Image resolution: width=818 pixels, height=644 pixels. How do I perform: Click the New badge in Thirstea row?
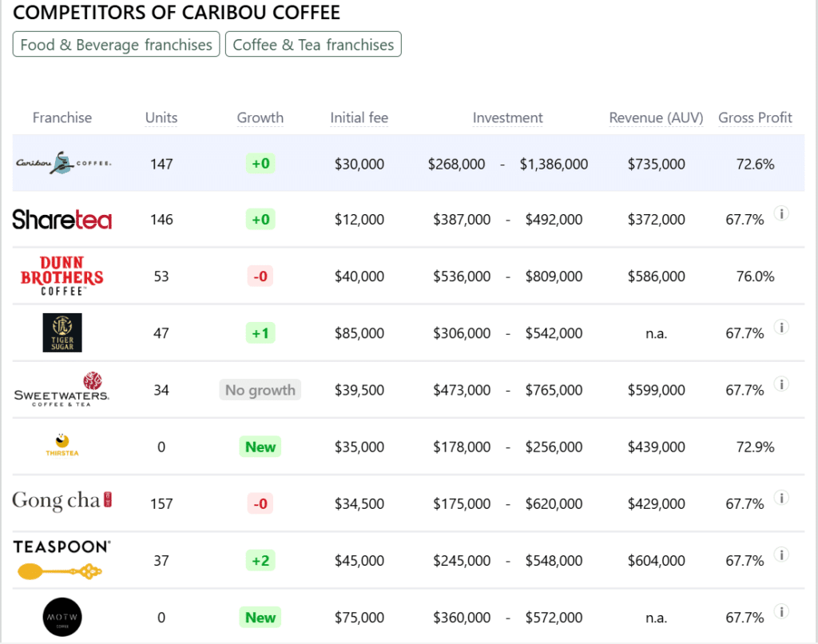coord(260,447)
